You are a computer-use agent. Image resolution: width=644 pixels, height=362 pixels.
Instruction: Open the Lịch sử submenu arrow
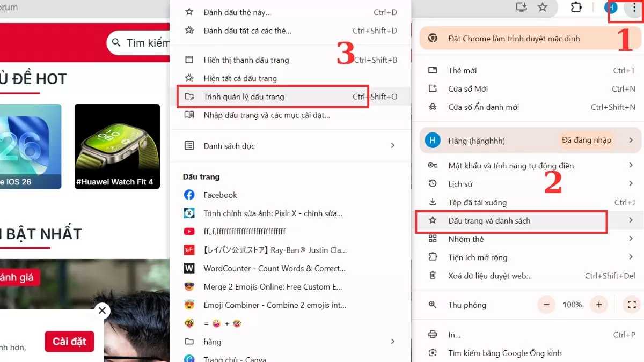pyautogui.click(x=631, y=183)
